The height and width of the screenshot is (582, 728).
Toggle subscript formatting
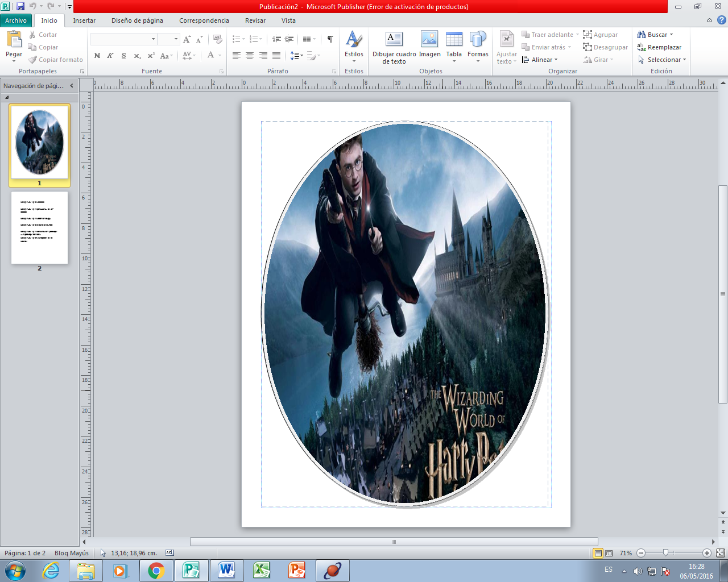point(137,56)
